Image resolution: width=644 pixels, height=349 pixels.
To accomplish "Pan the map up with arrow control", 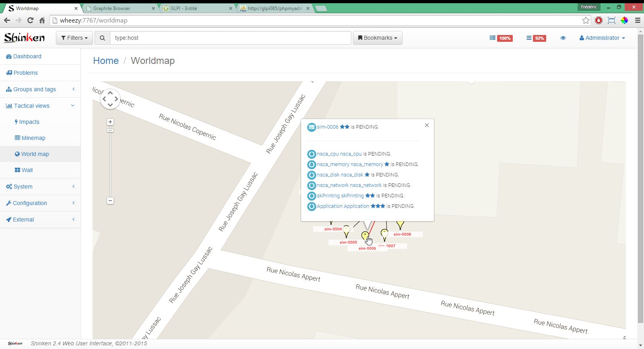I will (x=110, y=93).
